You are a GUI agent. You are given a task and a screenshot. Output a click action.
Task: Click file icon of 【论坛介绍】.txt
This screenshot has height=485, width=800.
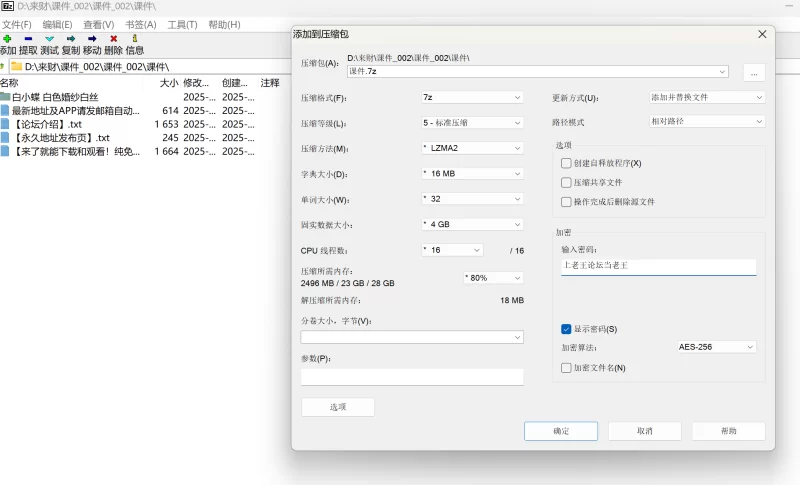click(x=5, y=124)
